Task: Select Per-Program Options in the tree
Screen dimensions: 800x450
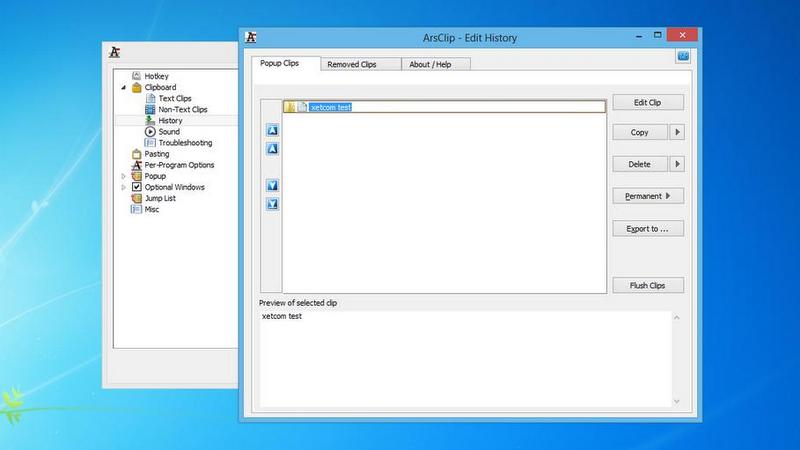Action: click(x=179, y=165)
